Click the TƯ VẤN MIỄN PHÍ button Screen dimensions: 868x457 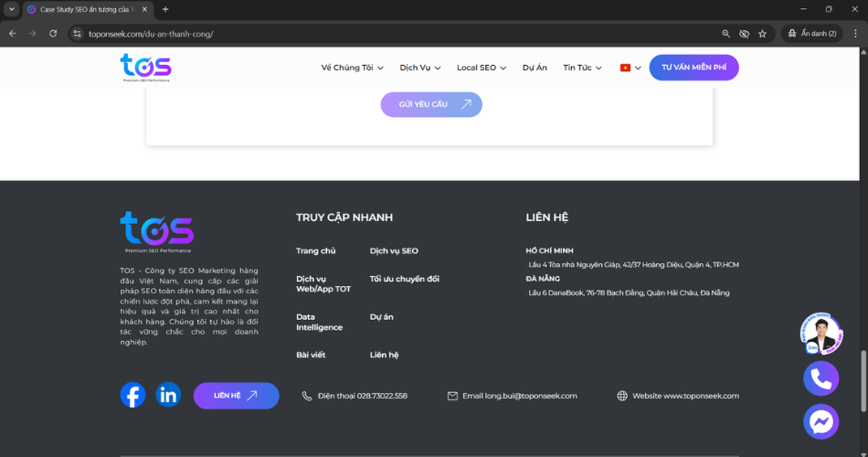[693, 68]
